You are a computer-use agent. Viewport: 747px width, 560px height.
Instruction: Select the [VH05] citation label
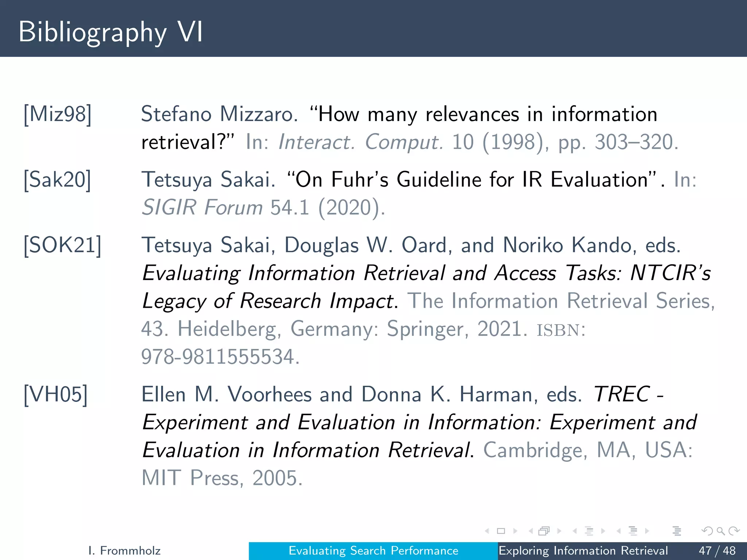coord(56,395)
